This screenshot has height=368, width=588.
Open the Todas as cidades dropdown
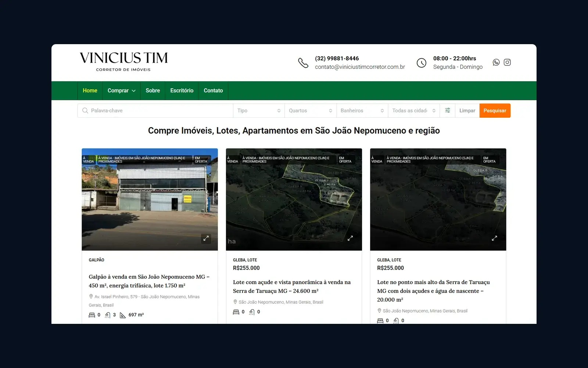pyautogui.click(x=414, y=110)
